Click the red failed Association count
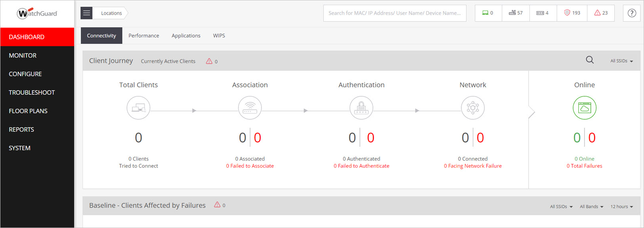 258,138
